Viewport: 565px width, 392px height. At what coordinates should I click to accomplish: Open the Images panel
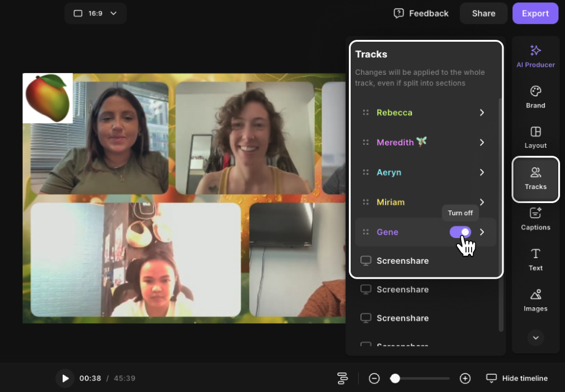pos(536,301)
